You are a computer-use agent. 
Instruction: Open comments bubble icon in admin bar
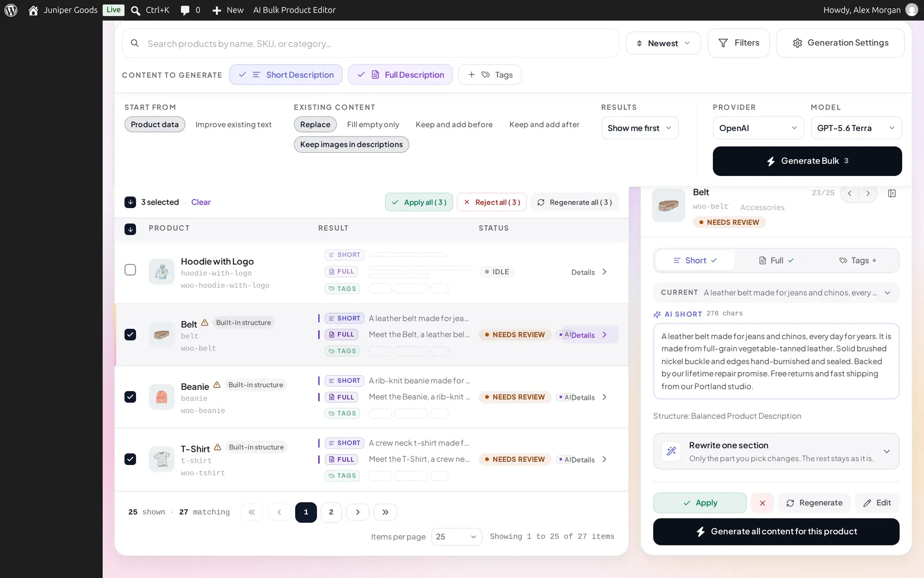click(x=185, y=10)
